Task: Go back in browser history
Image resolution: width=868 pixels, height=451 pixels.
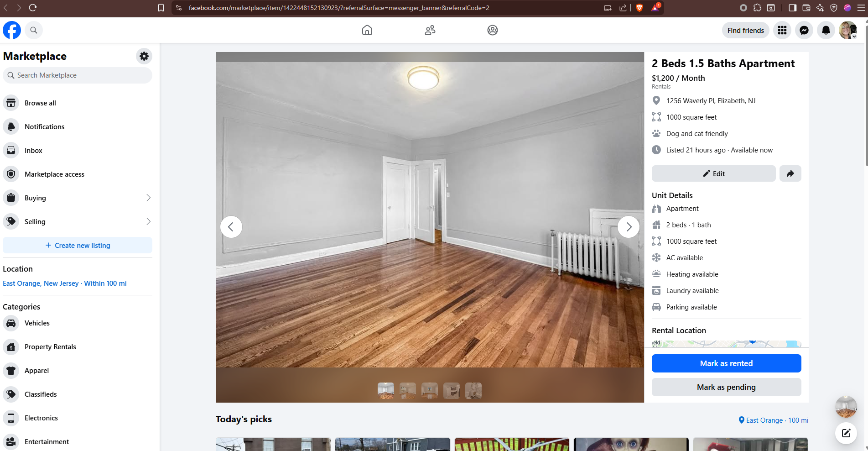Action: coord(6,8)
